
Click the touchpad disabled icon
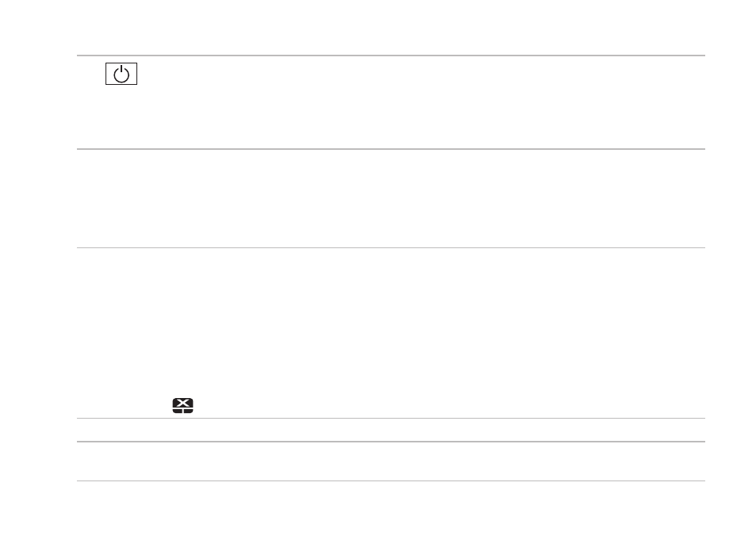[182, 405]
